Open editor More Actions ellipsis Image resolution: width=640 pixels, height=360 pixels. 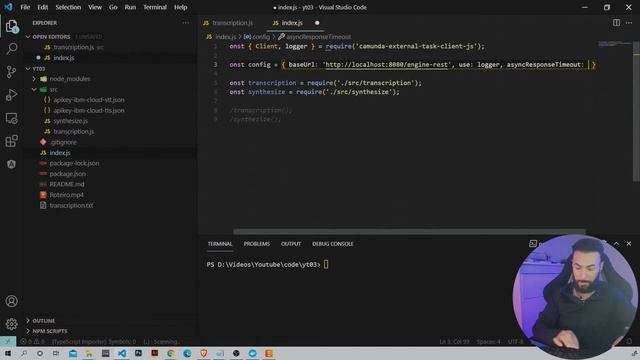[x=629, y=23]
